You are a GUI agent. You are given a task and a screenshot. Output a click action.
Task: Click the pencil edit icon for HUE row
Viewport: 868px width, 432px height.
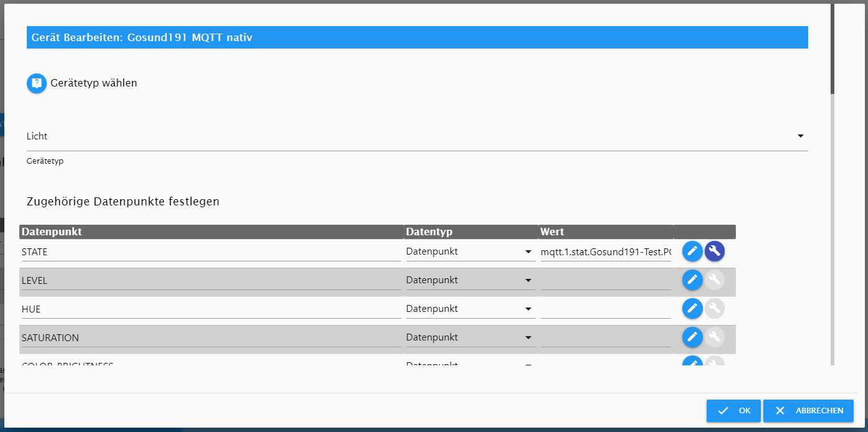(692, 309)
